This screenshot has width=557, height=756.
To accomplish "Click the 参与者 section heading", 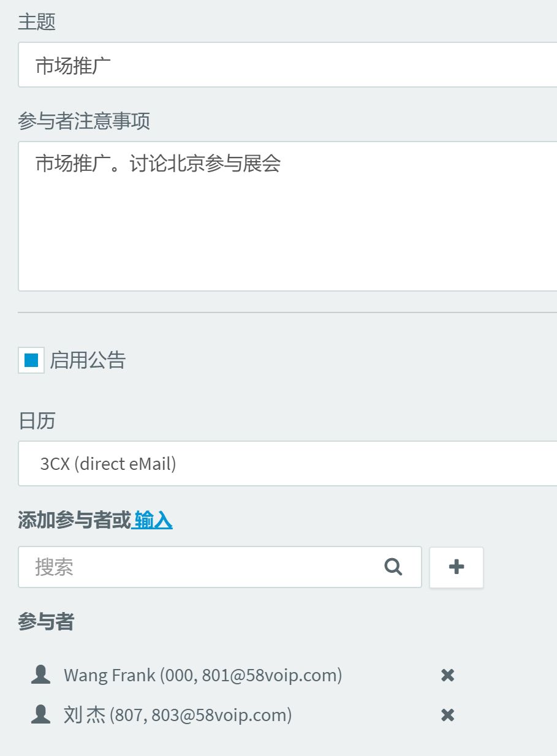I will (x=46, y=622).
